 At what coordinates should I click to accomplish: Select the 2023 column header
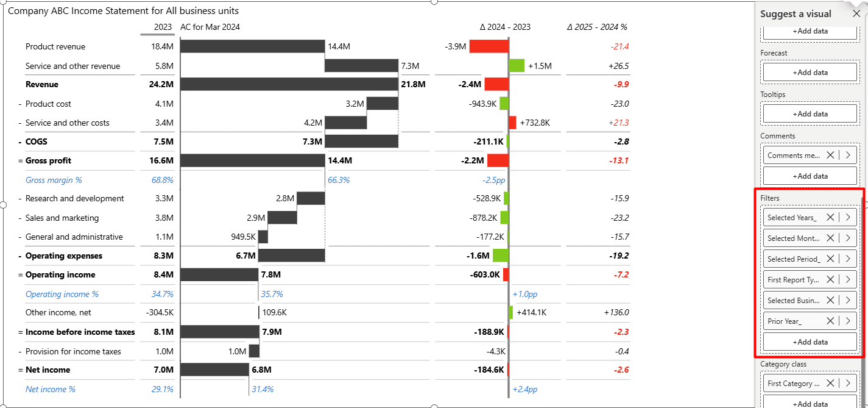[x=163, y=27]
